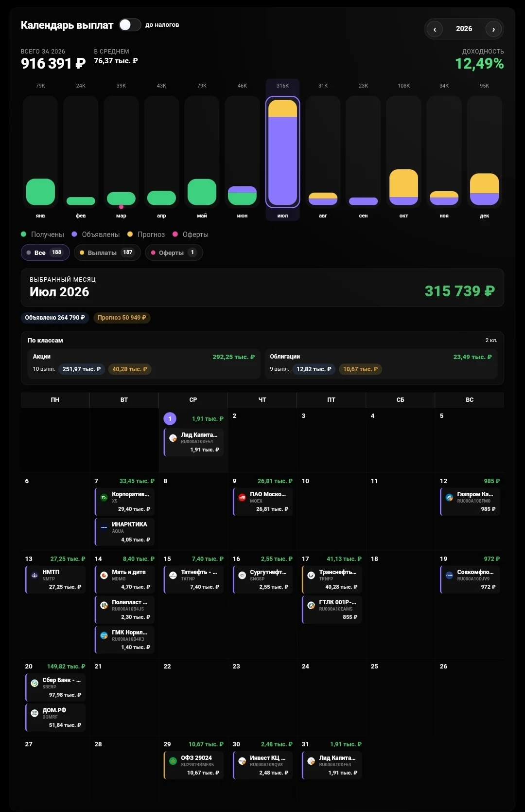This screenshot has width=525, height=812.
Task: Click the Мать и дитя MDMG logo
Action: click(x=104, y=576)
